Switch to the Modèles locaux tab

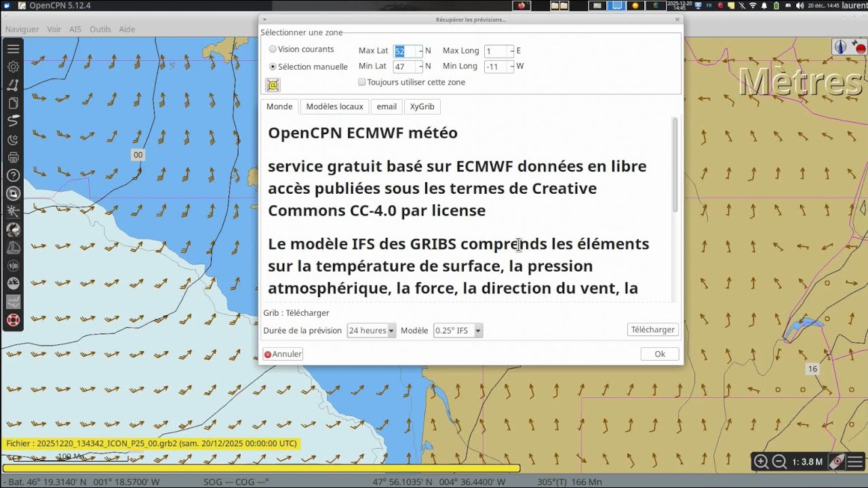pos(334,106)
